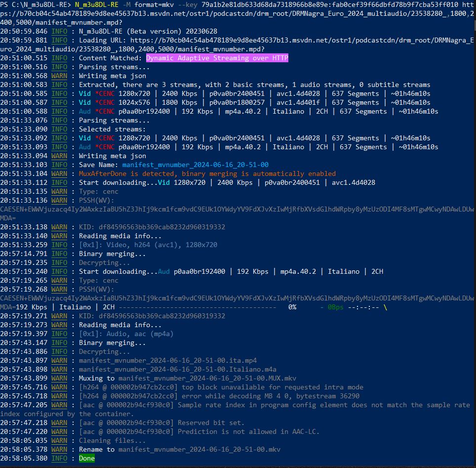The width and height of the screenshot is (476, 468).
Task: Click '[0x1]: Audio, aac (mp4a)' text
Action: 126,334
